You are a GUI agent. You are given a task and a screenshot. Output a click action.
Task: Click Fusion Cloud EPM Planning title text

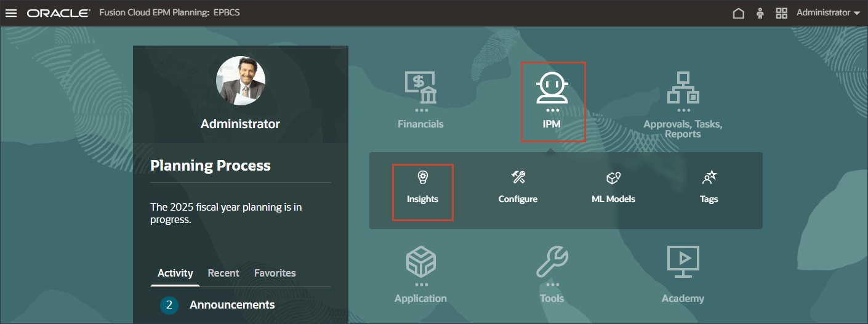[x=154, y=12]
